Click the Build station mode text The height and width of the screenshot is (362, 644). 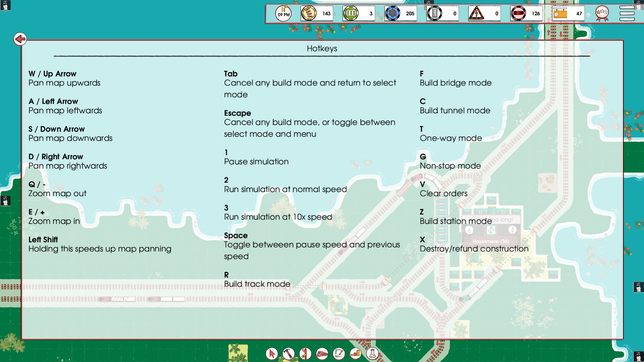456,221
